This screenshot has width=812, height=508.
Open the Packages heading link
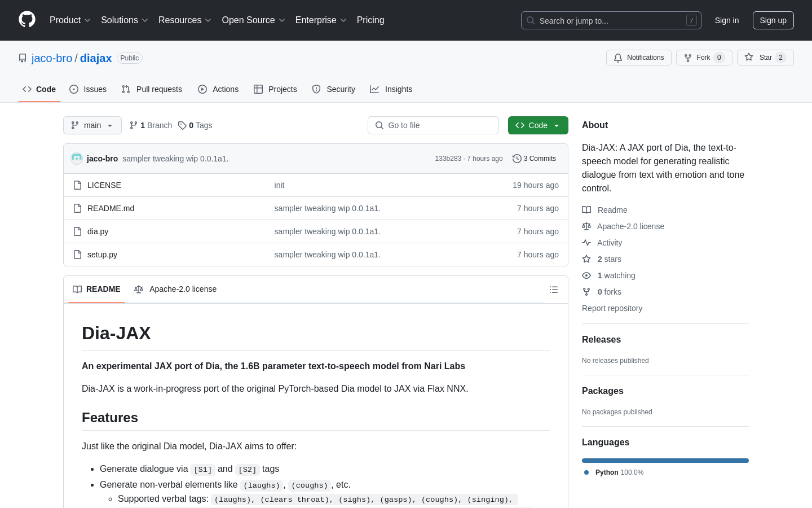coord(603,391)
